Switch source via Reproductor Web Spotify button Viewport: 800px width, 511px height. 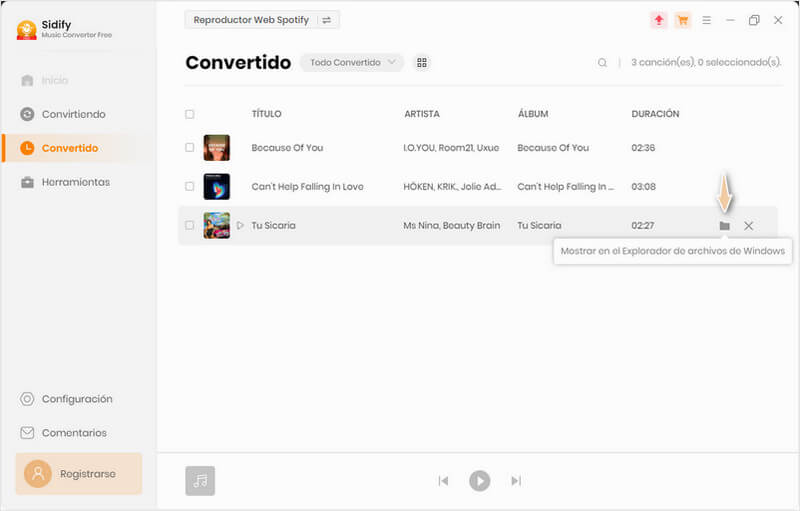(262, 20)
